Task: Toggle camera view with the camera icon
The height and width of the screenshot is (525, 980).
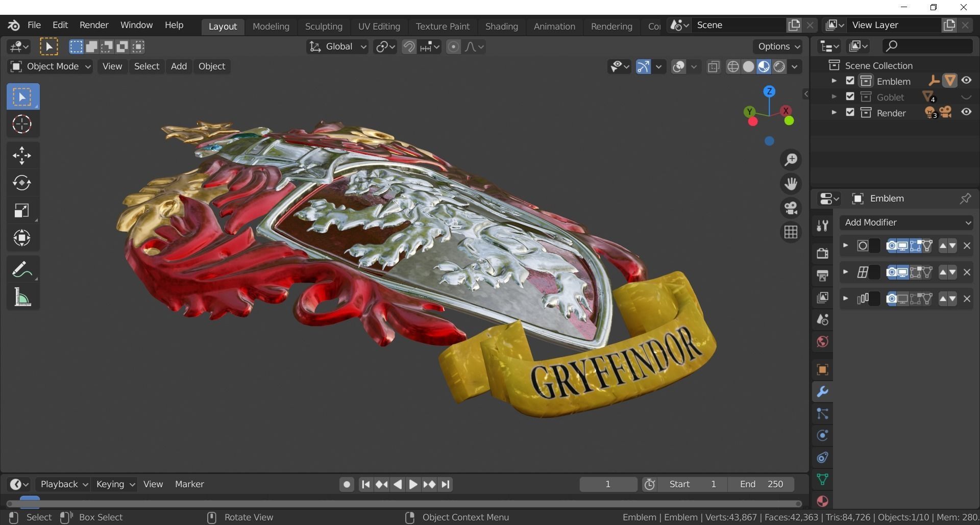Action: pyautogui.click(x=791, y=208)
